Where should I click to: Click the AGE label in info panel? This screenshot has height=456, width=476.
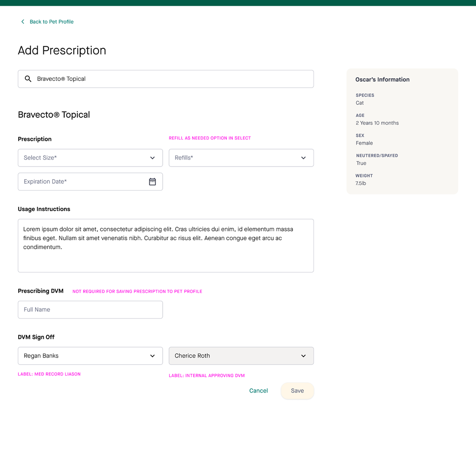tap(360, 115)
